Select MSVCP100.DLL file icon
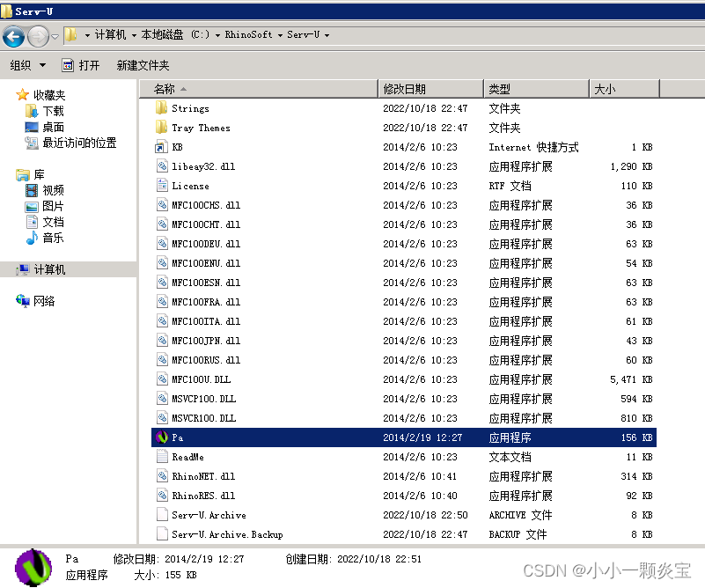705x588 pixels. (162, 398)
